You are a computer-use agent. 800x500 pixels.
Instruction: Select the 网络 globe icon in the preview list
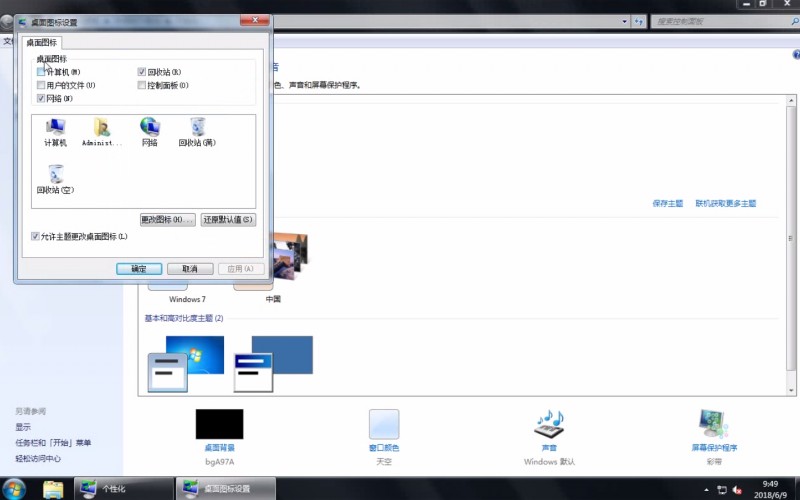pos(149,132)
